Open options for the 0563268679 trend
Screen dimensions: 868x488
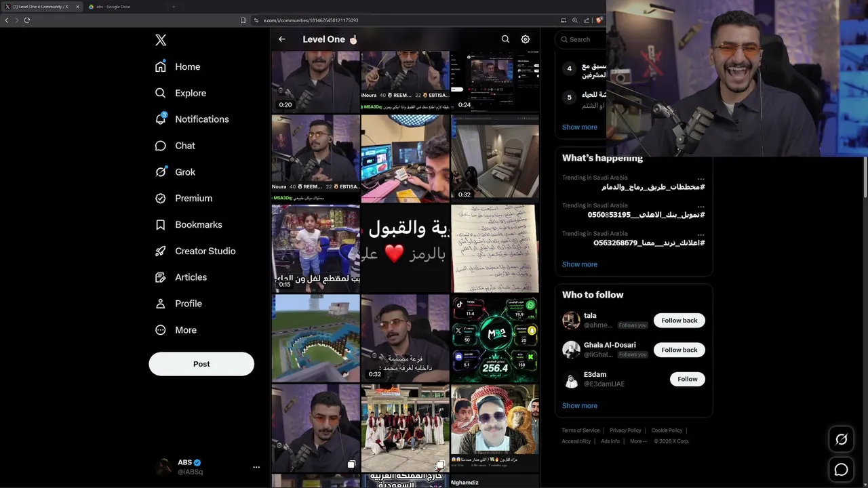(701, 235)
